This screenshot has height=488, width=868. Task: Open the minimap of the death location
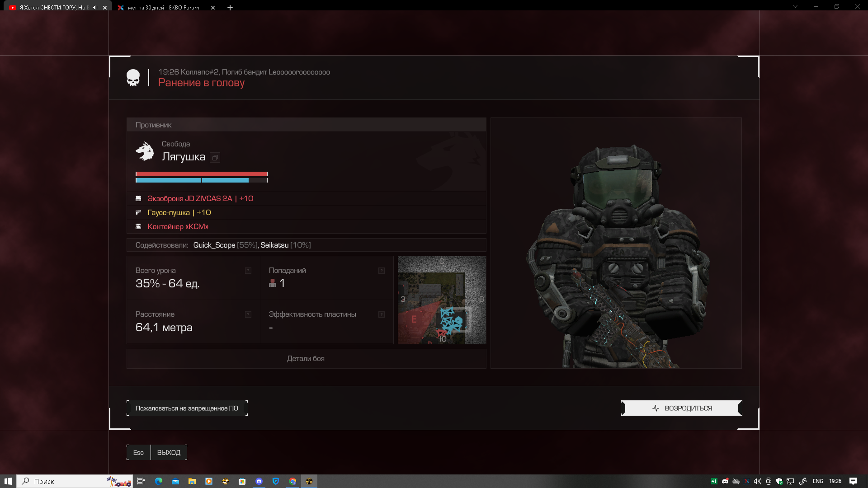[442, 300]
